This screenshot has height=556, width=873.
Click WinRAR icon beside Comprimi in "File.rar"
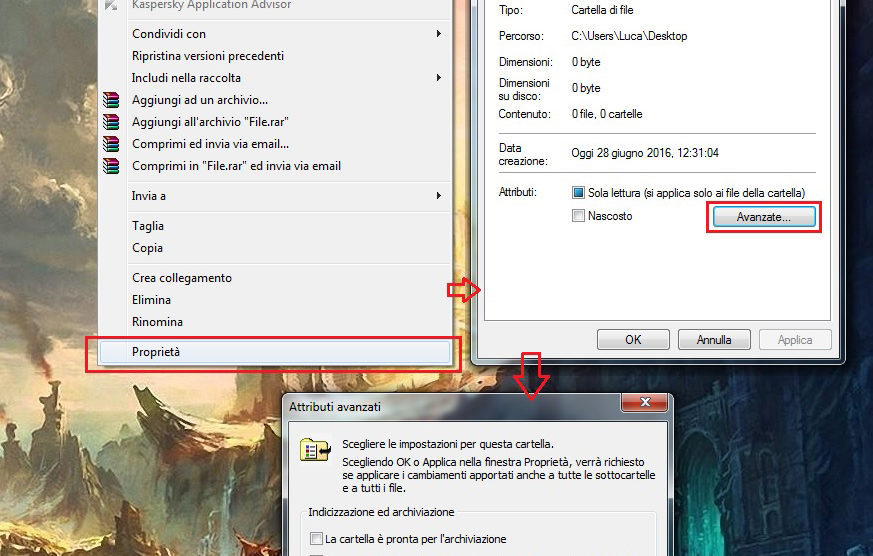tap(111, 166)
